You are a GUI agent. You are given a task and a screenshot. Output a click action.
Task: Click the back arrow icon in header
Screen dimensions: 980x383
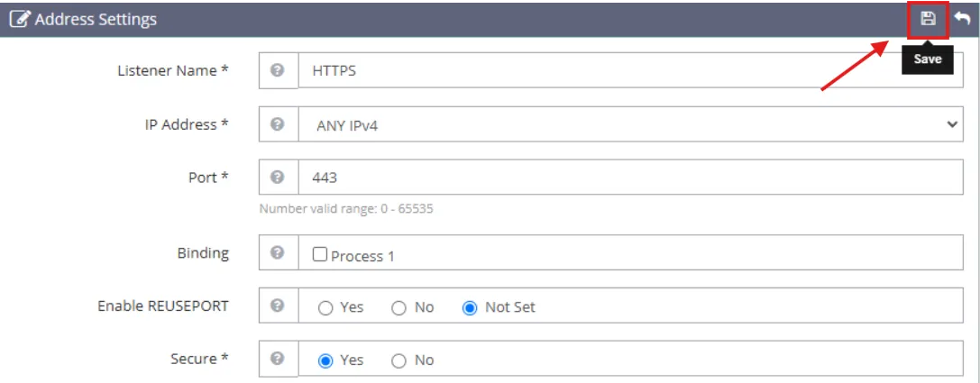click(963, 19)
